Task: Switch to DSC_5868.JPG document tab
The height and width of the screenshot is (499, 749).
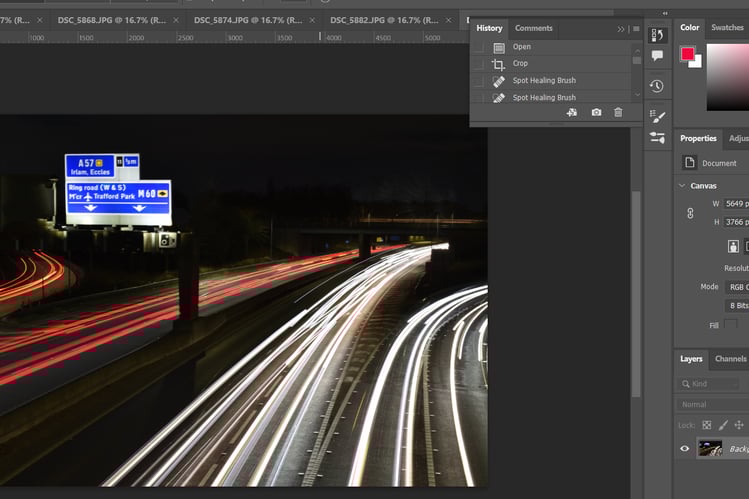Action: pos(112,20)
